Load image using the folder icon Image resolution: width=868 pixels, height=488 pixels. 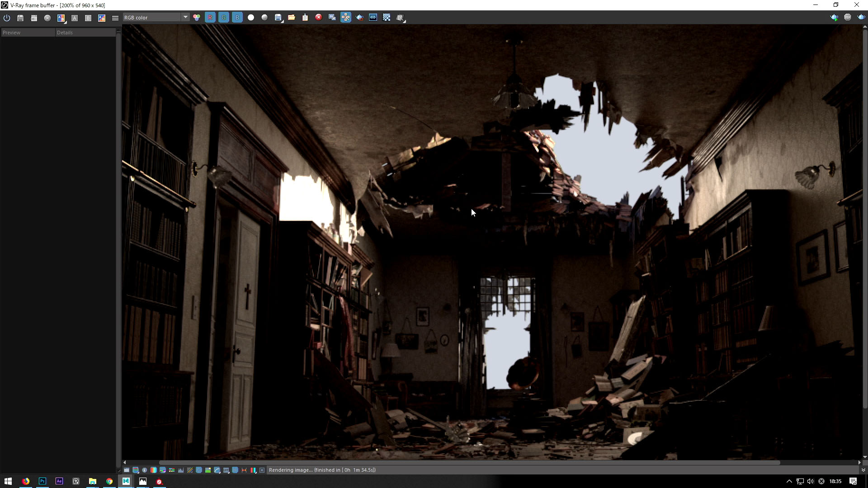click(x=292, y=18)
